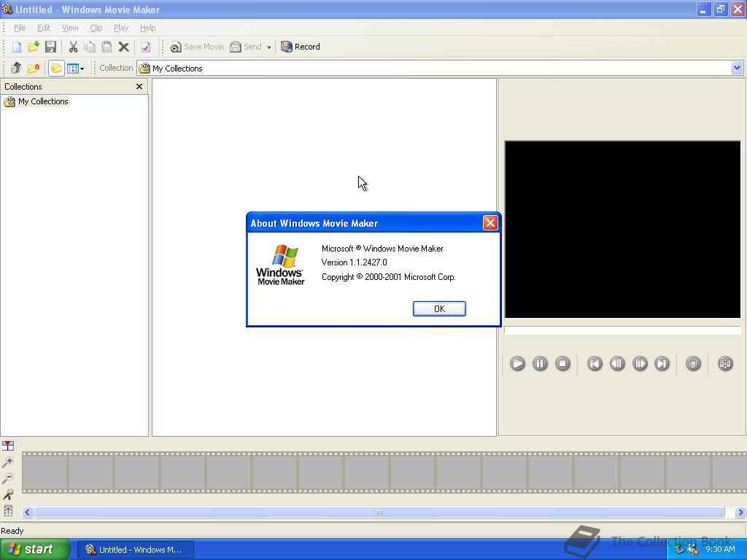Create a New Collection with the starred folder icon
Image resolution: width=747 pixels, height=560 pixels.
pyautogui.click(x=34, y=68)
